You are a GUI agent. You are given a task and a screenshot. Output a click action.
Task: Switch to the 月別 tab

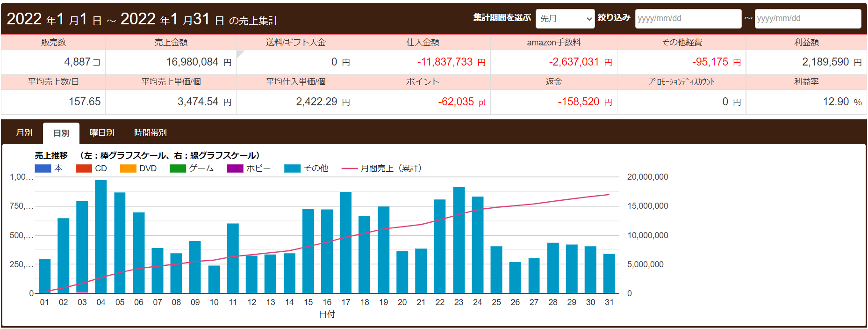click(x=24, y=133)
